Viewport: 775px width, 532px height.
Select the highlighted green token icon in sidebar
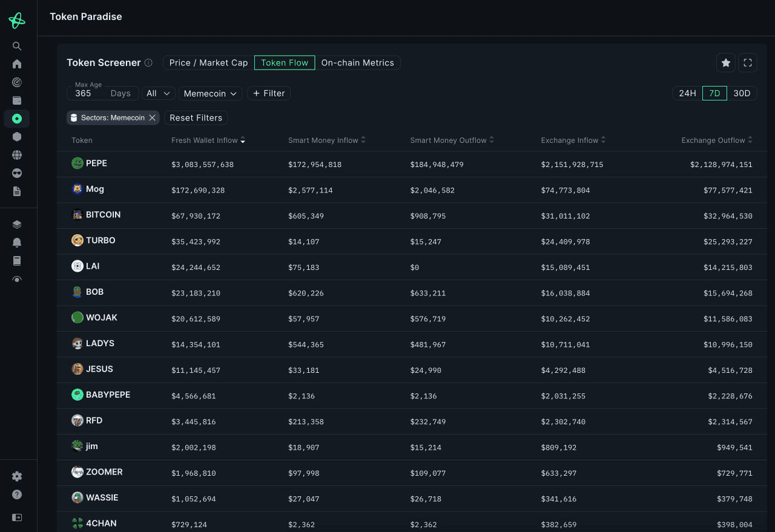(17, 119)
